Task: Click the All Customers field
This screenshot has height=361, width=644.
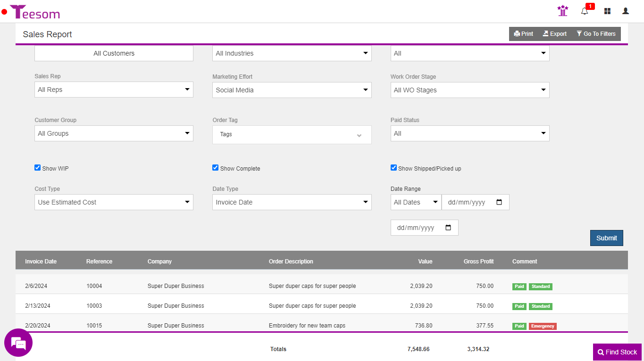Action: pos(114,53)
